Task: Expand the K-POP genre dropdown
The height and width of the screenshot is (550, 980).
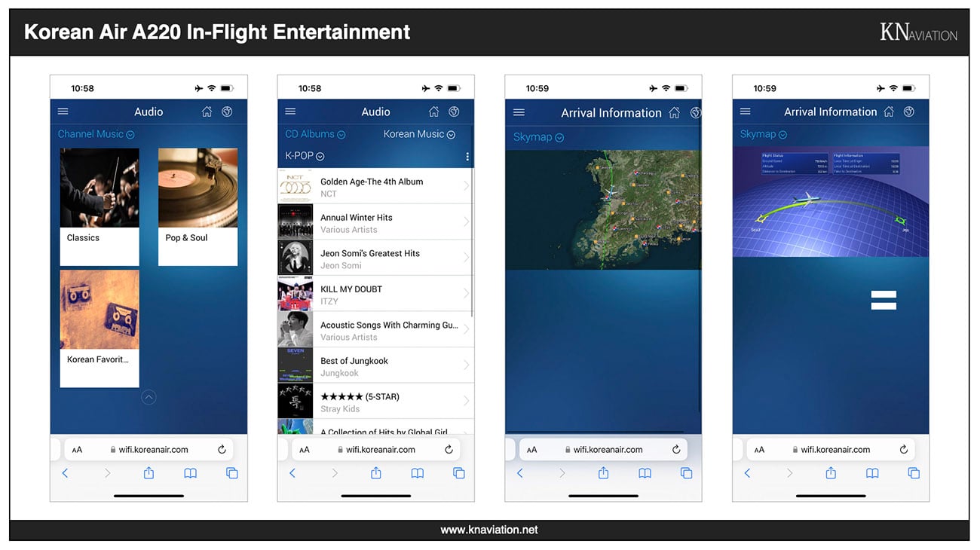Action: [x=305, y=156]
